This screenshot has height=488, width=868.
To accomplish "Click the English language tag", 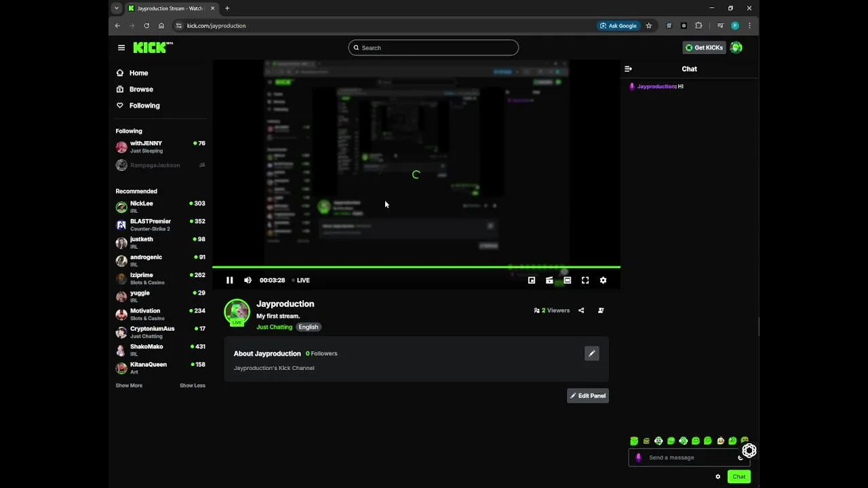I will [309, 327].
